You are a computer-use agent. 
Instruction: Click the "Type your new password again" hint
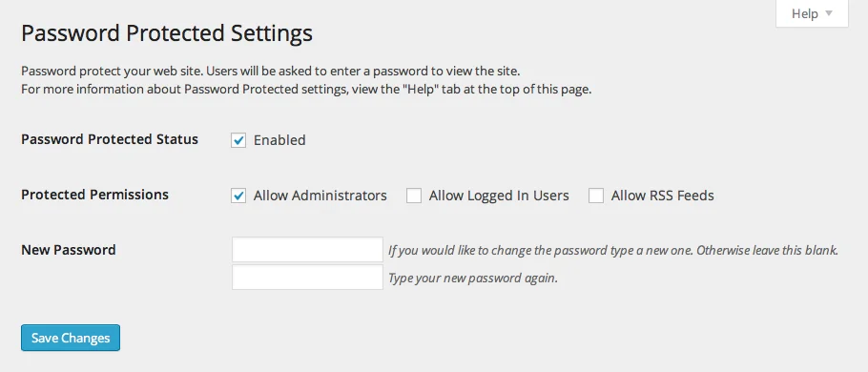473,278
